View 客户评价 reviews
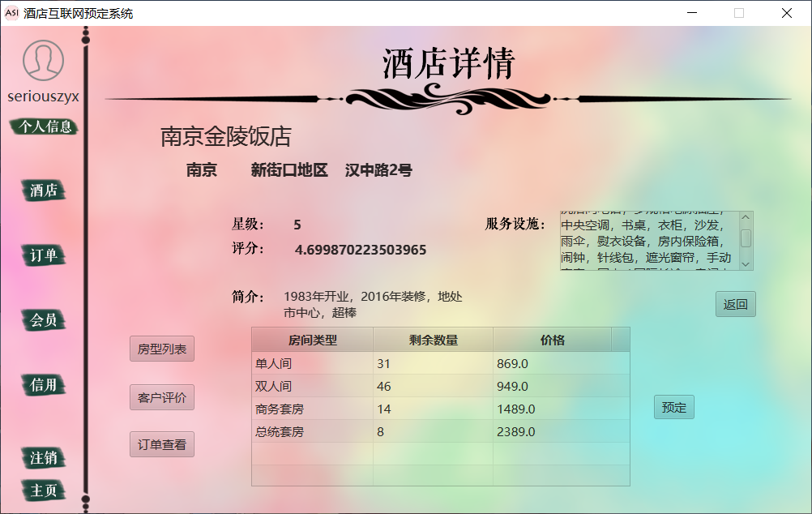The width and height of the screenshot is (812, 514). (x=161, y=397)
